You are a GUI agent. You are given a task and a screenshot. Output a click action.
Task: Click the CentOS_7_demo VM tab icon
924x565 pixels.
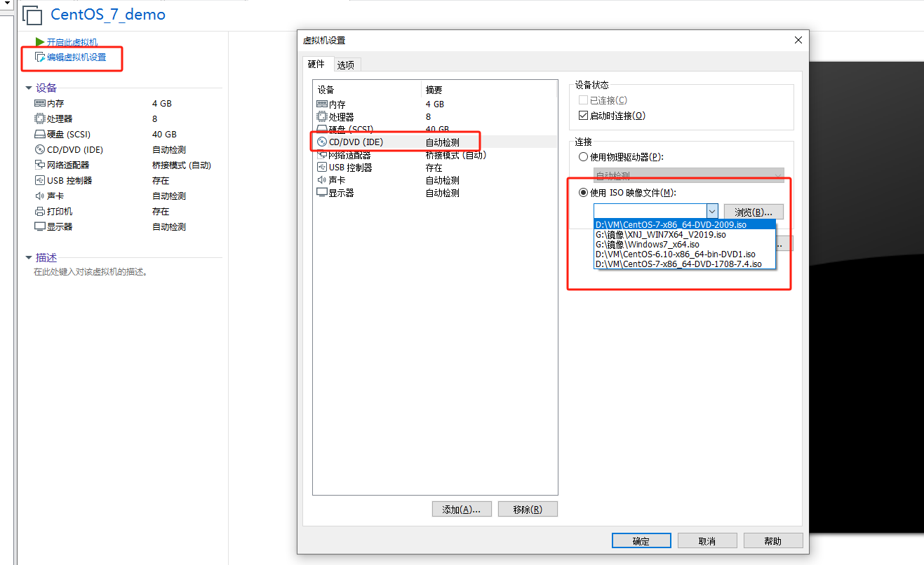(32, 15)
